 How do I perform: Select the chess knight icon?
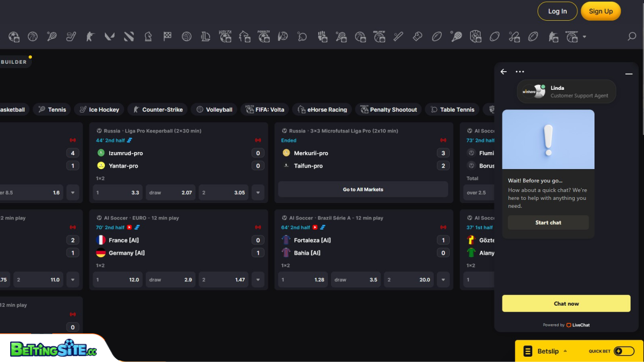pyautogui.click(x=148, y=37)
